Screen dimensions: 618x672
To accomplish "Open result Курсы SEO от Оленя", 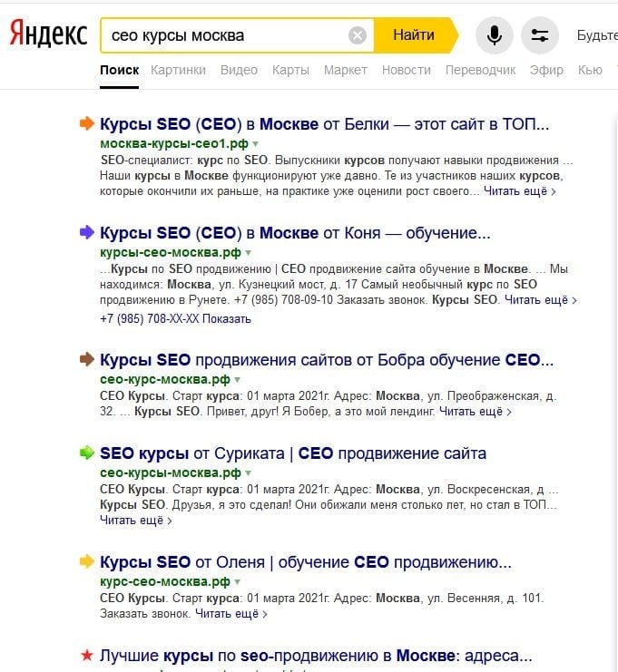I will click(306, 562).
